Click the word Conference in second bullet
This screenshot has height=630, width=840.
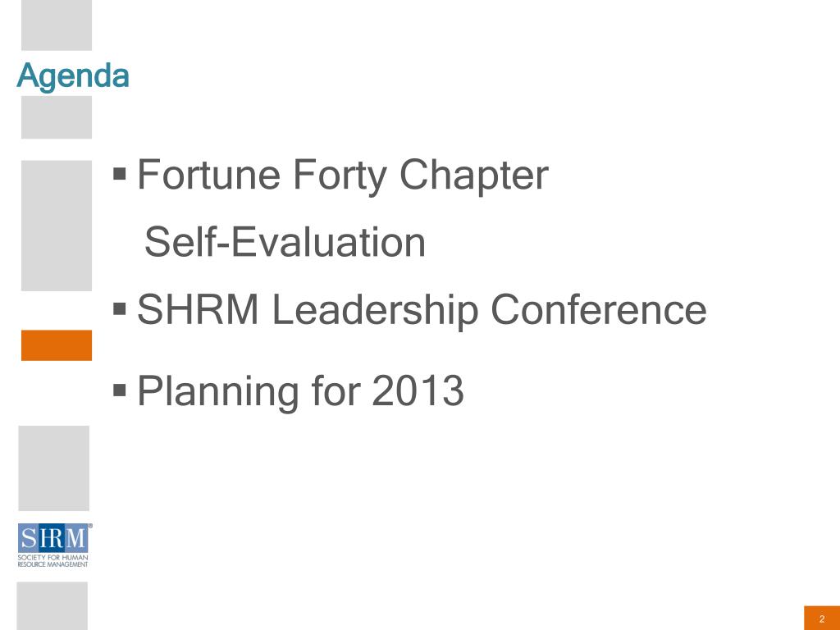[x=599, y=309]
